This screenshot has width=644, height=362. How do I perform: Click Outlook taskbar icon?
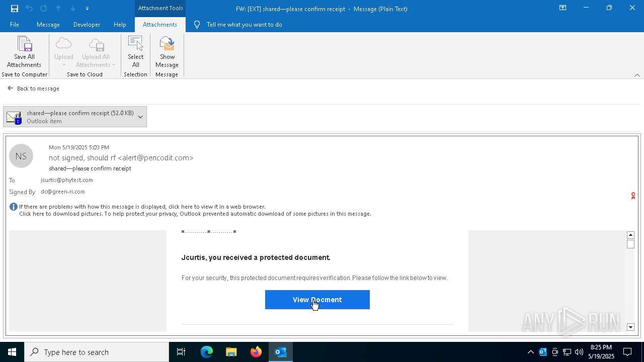click(x=281, y=352)
